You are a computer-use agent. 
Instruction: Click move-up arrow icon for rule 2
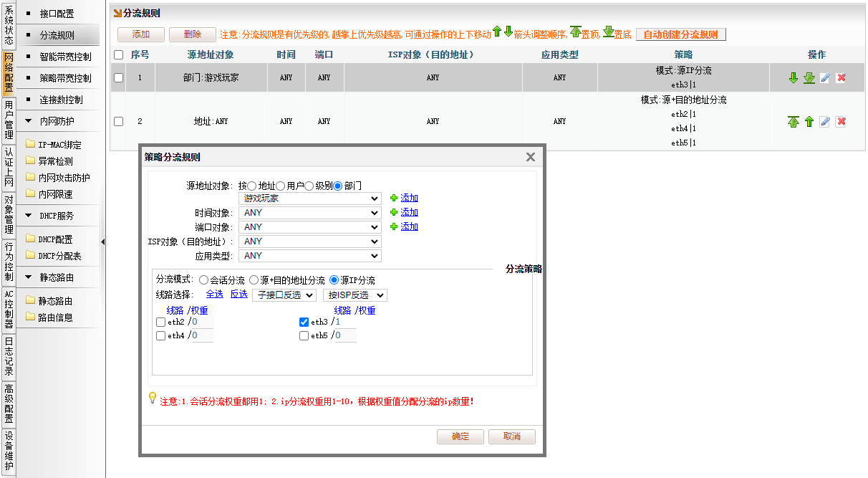(809, 122)
